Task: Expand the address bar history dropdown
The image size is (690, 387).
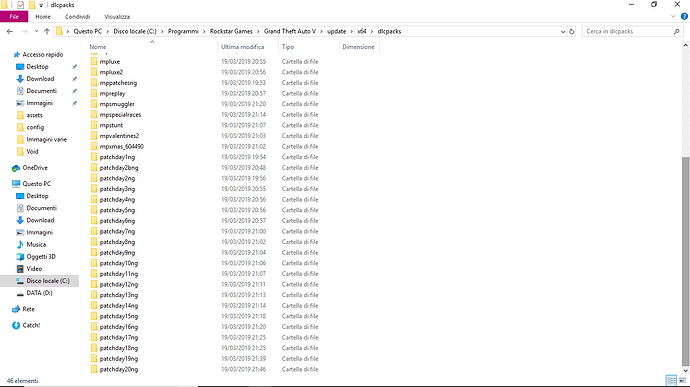Action: coord(563,32)
